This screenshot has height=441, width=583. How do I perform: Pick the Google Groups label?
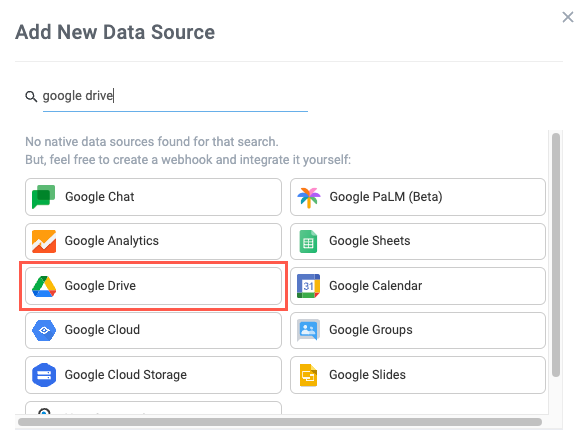pyautogui.click(x=371, y=330)
